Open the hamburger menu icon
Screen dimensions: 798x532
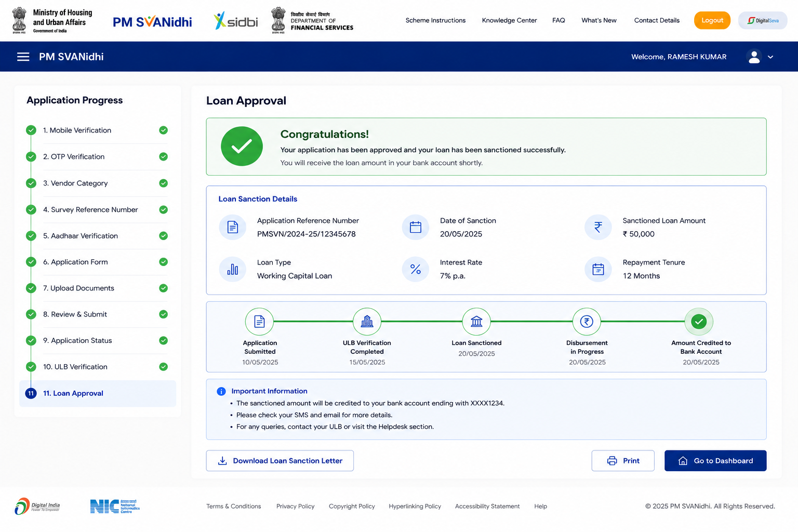click(23, 57)
